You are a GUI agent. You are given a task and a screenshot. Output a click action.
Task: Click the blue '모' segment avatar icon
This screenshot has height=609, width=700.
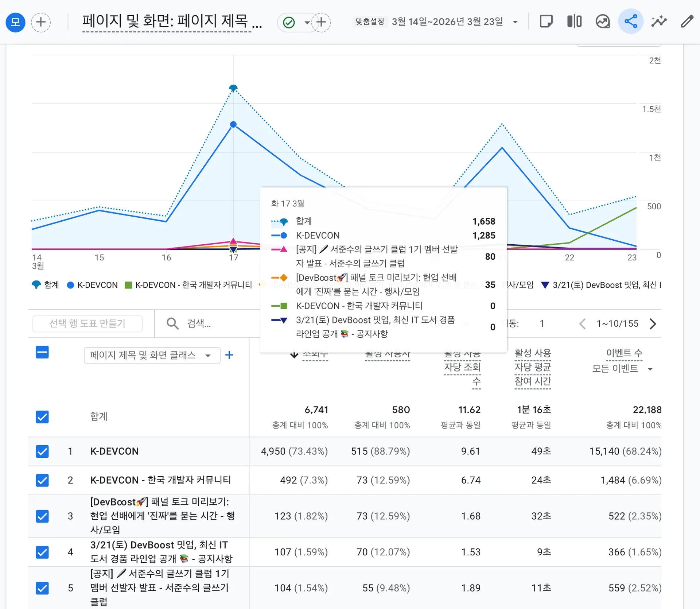point(15,22)
